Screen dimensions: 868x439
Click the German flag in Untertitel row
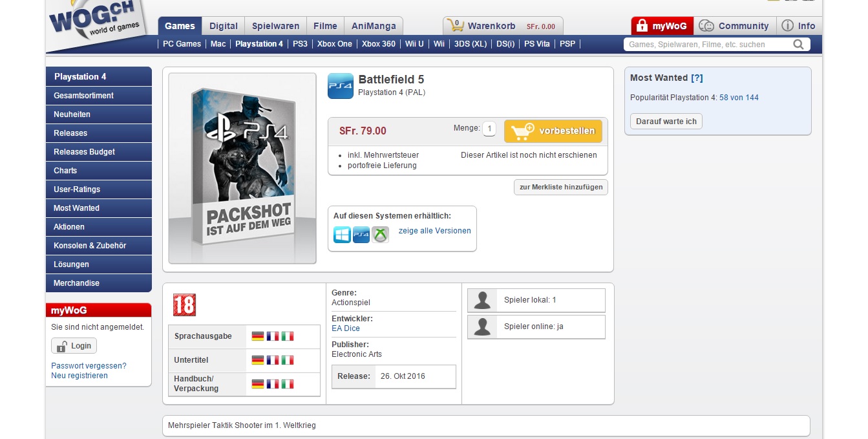258,360
